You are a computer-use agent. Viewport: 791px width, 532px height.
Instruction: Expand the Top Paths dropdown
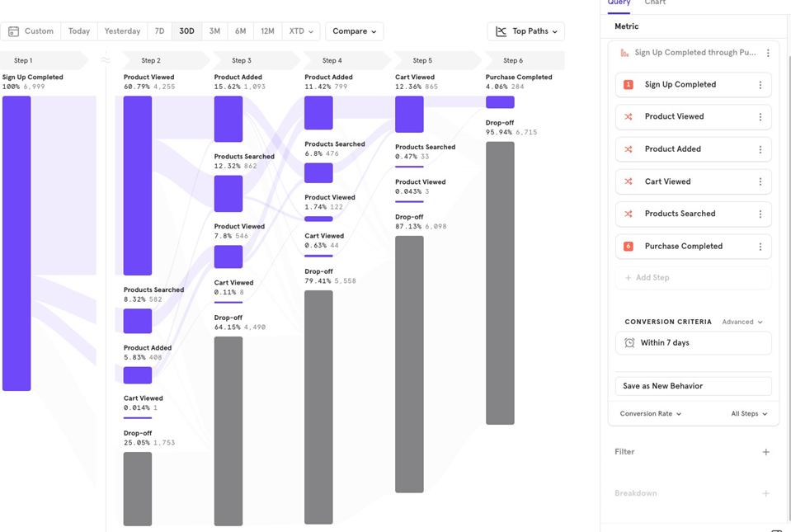pos(526,31)
